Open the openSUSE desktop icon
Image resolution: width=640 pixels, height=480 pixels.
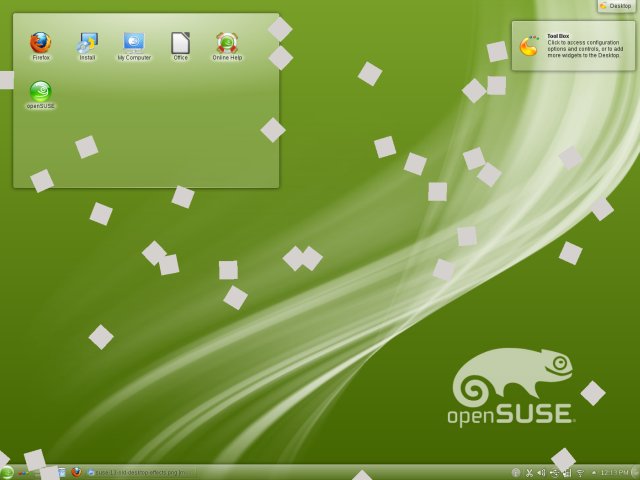(41, 95)
